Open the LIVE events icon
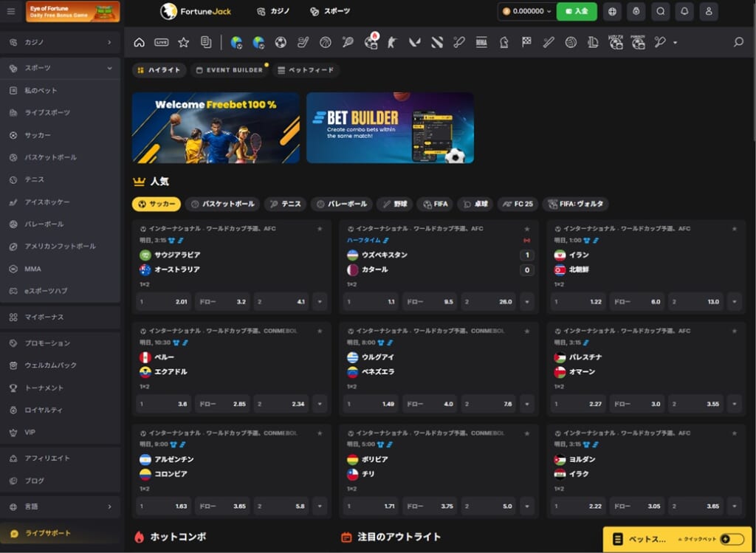This screenshot has width=756, height=553. pyautogui.click(x=162, y=42)
